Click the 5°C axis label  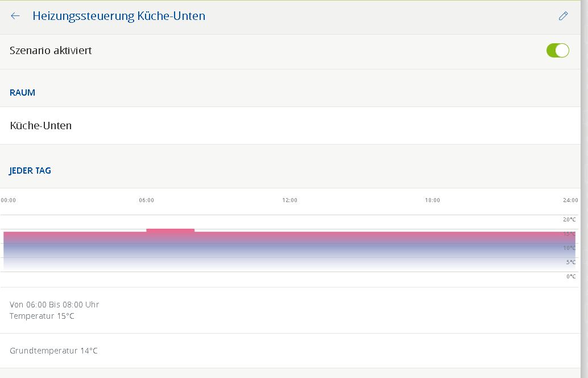pos(570,262)
